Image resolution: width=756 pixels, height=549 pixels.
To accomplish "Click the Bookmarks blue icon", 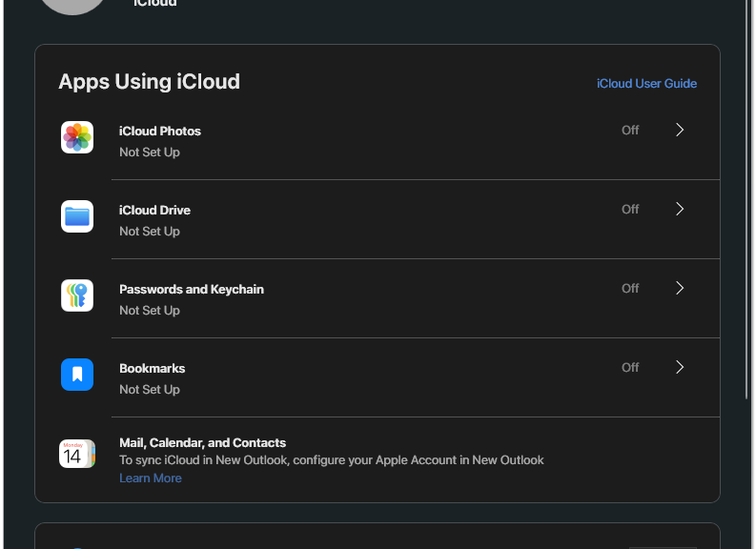I will point(77,375).
